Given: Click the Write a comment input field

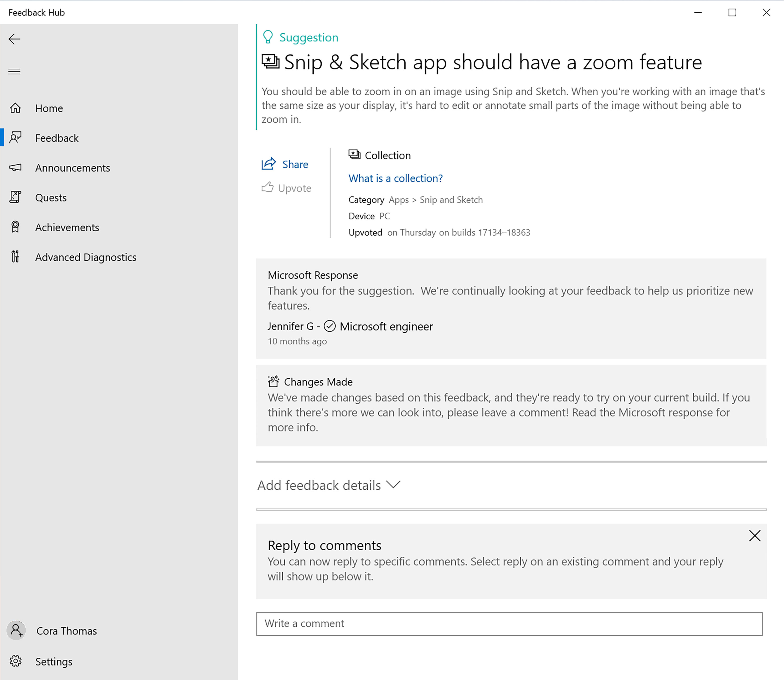Looking at the screenshot, I should [x=509, y=623].
